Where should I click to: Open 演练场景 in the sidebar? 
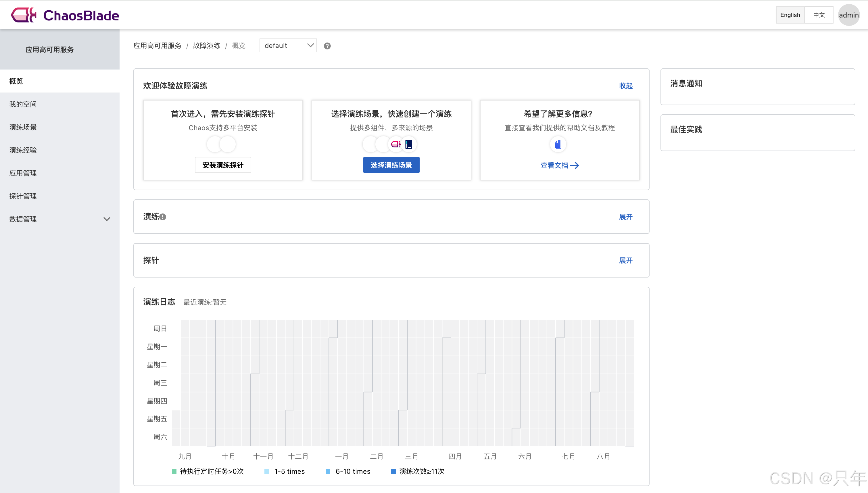pos(23,127)
